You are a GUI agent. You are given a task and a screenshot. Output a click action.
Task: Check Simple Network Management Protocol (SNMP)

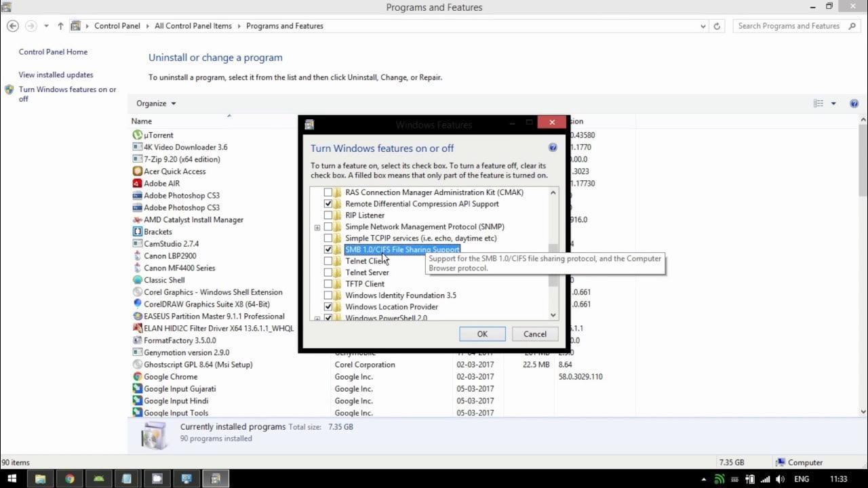tap(328, 227)
